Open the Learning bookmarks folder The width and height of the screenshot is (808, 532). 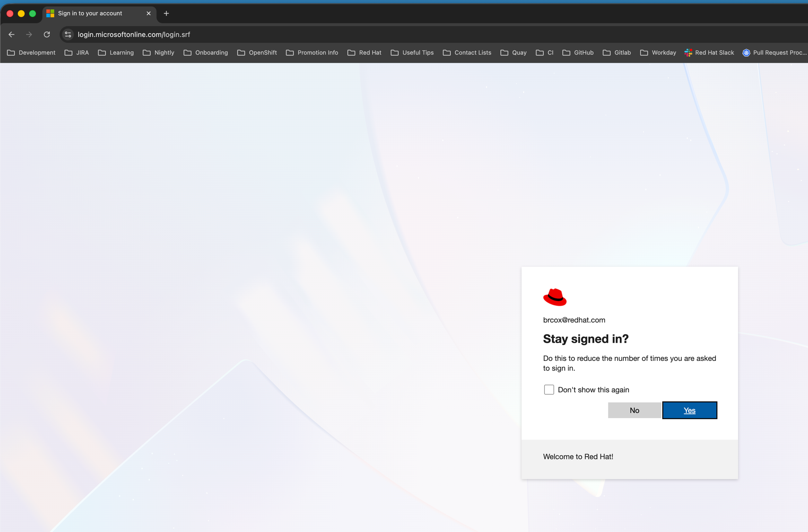tap(116, 52)
